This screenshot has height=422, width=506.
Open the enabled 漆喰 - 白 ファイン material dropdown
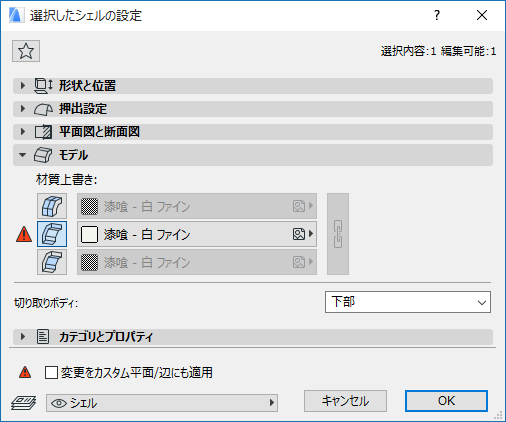point(197,234)
